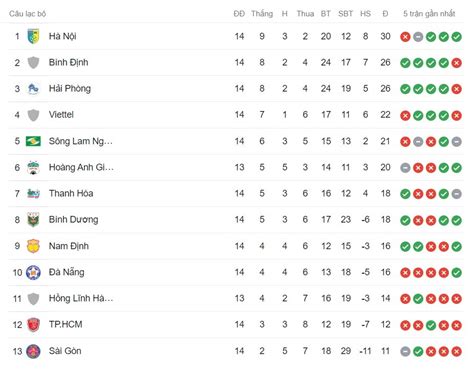Click the Hà Nội club crest
This screenshot has width=474, height=373.
(x=33, y=36)
